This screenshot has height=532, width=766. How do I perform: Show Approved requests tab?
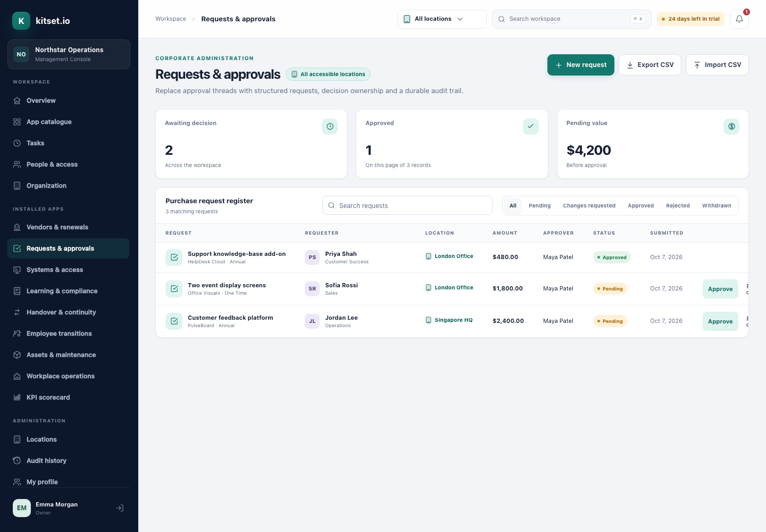(640, 206)
